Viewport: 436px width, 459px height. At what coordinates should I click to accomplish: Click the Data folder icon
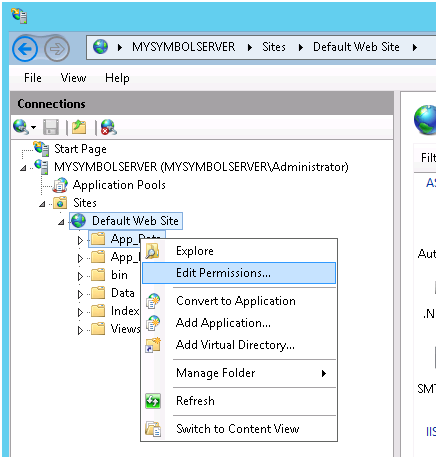coord(98,293)
